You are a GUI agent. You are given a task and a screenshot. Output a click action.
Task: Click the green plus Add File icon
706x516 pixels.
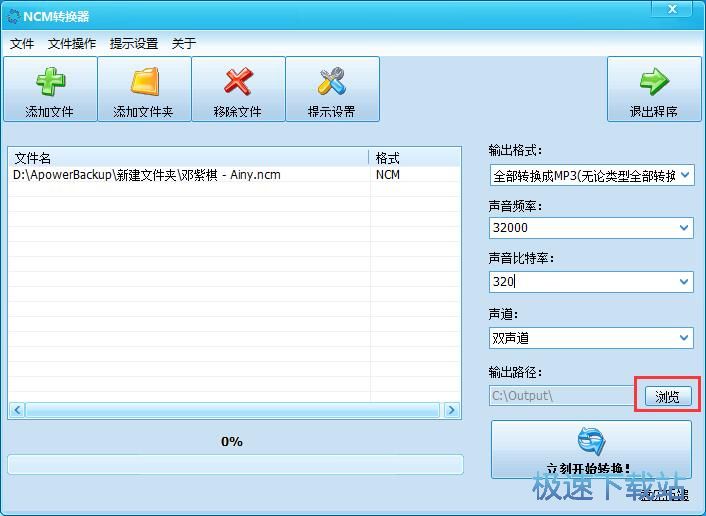pyautogui.click(x=50, y=81)
